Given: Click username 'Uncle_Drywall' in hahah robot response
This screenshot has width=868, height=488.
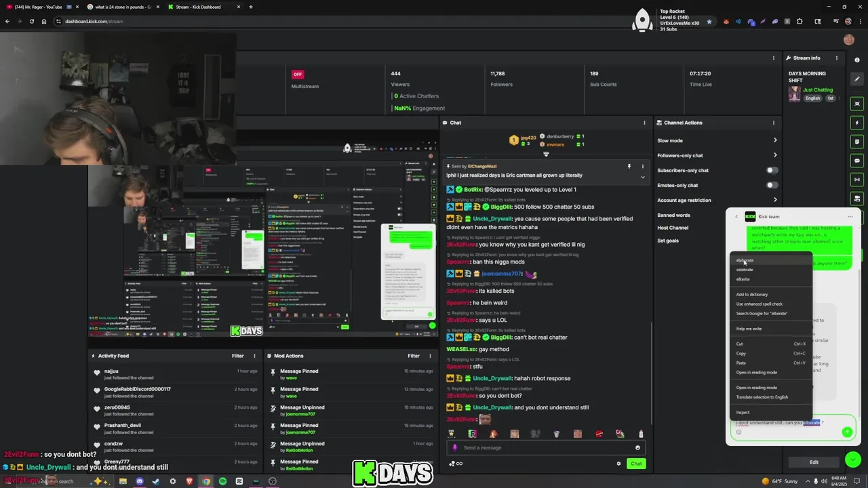Looking at the screenshot, I should (492, 378).
